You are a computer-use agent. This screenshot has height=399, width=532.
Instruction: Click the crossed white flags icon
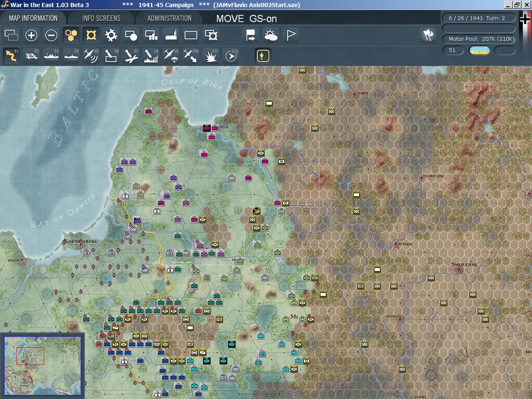pyautogui.click(x=428, y=35)
